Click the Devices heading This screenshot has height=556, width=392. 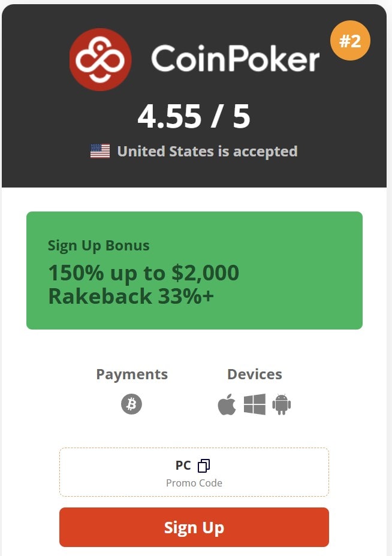[x=254, y=374]
